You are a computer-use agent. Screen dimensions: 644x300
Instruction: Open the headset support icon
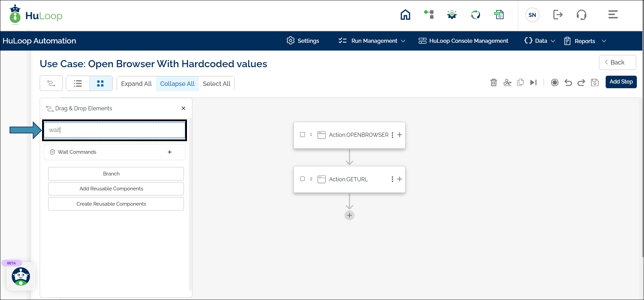(581, 15)
